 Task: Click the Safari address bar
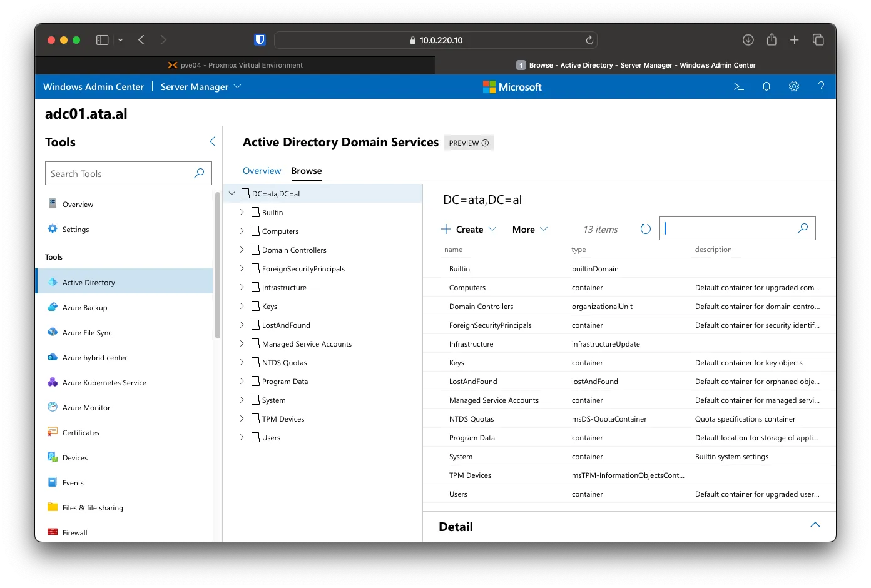pos(435,40)
